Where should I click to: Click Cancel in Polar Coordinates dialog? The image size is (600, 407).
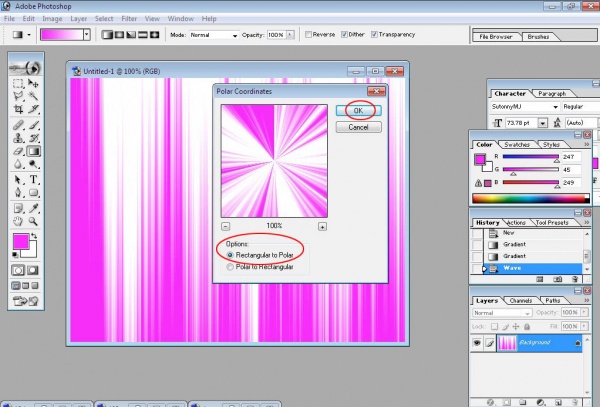tap(359, 127)
